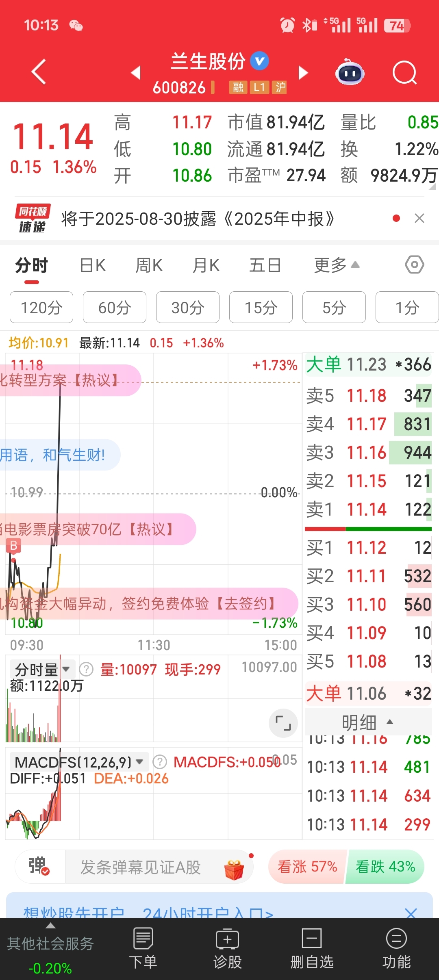Tap the back arrow icon

39,72
